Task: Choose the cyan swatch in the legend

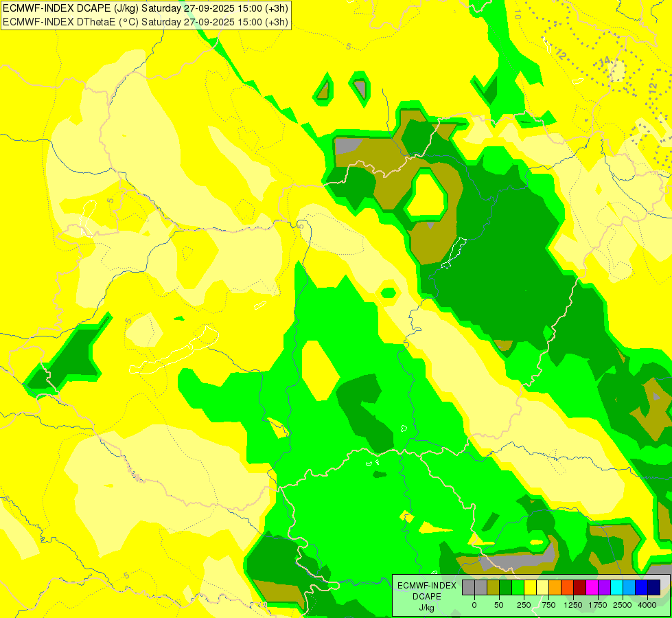Action: coord(616,587)
